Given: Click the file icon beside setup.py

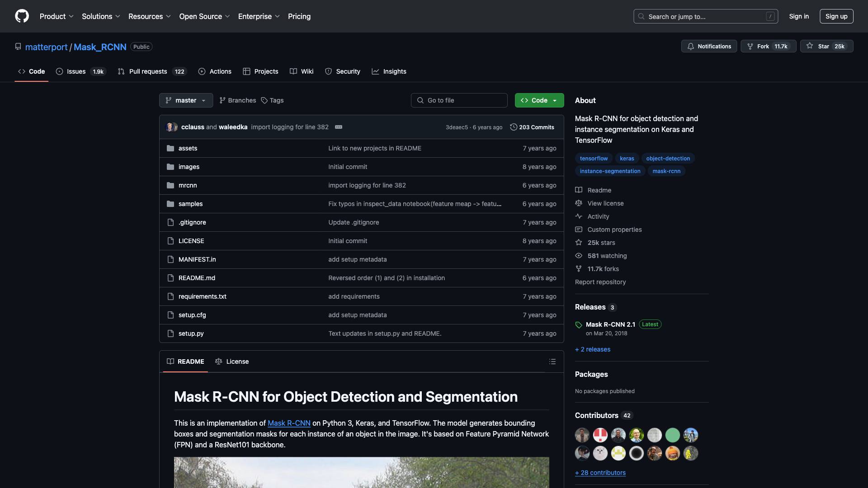Looking at the screenshot, I should pos(170,333).
